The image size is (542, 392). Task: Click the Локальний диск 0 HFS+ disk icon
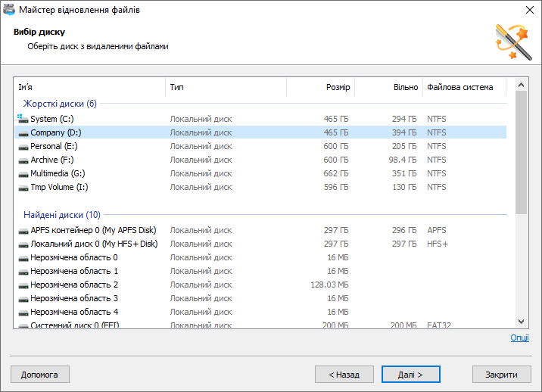pyautogui.click(x=23, y=244)
